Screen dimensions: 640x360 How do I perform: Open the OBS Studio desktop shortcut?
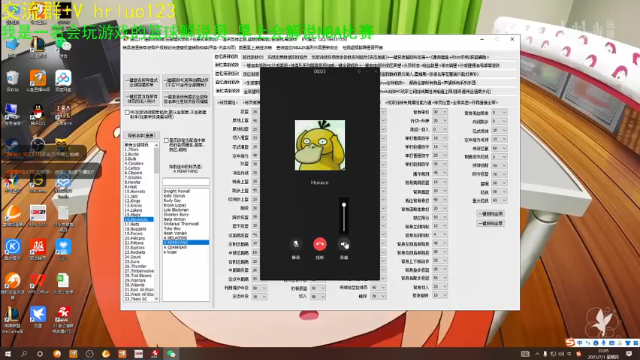tap(38, 148)
